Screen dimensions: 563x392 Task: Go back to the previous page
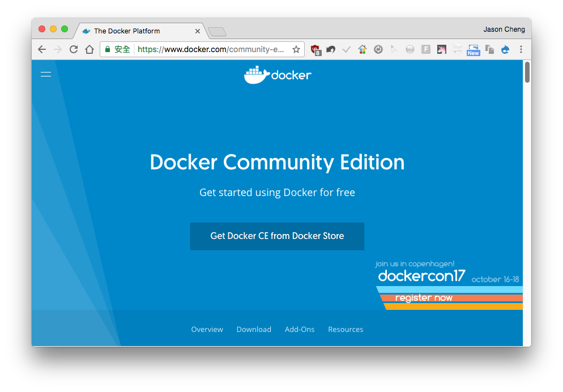click(x=42, y=49)
